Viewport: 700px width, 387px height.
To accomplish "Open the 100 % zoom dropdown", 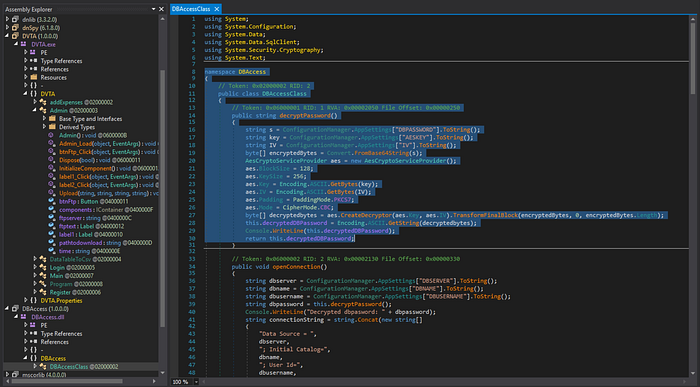I will 196,382.
